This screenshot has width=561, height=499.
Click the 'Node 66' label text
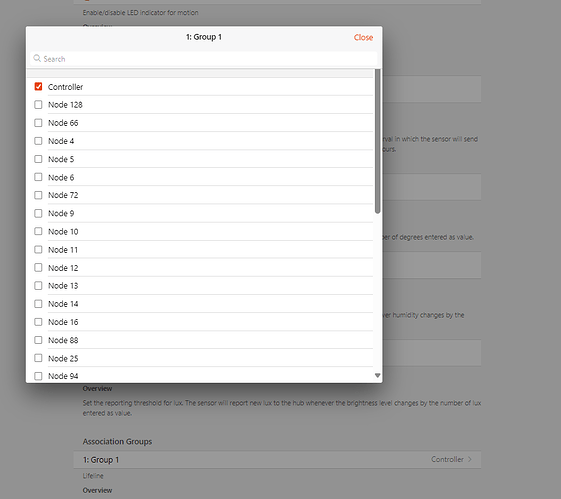(63, 123)
